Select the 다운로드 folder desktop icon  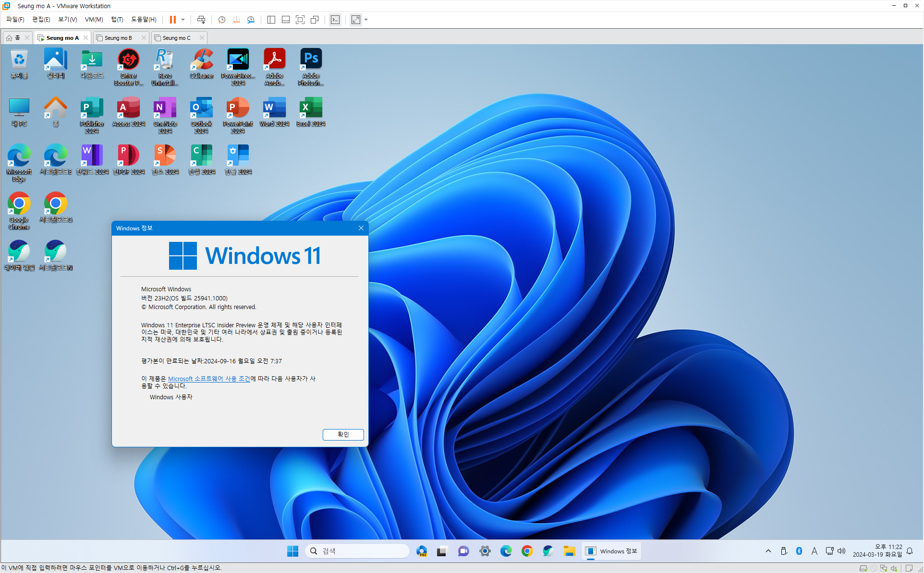click(x=92, y=63)
